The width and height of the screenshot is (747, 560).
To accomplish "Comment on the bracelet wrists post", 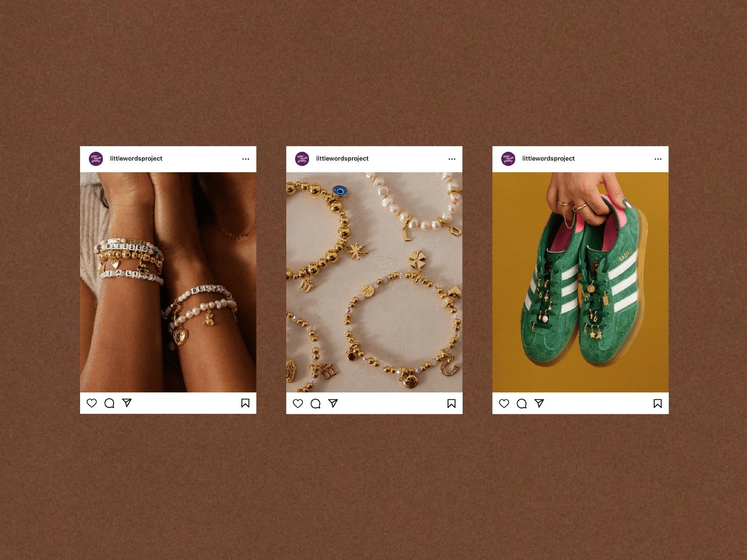I will click(109, 403).
